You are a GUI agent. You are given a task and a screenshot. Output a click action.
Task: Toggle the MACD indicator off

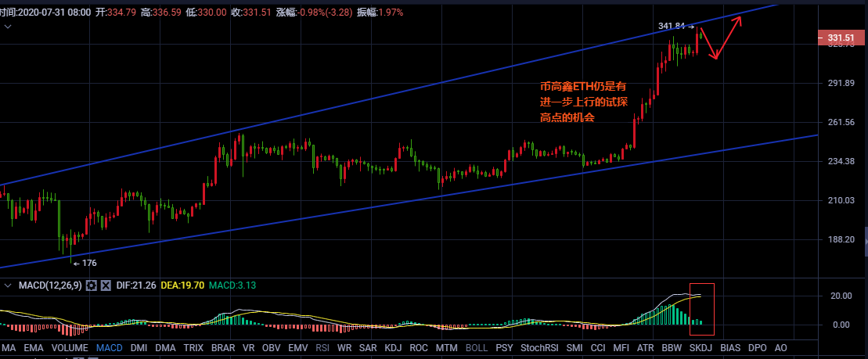click(110, 346)
